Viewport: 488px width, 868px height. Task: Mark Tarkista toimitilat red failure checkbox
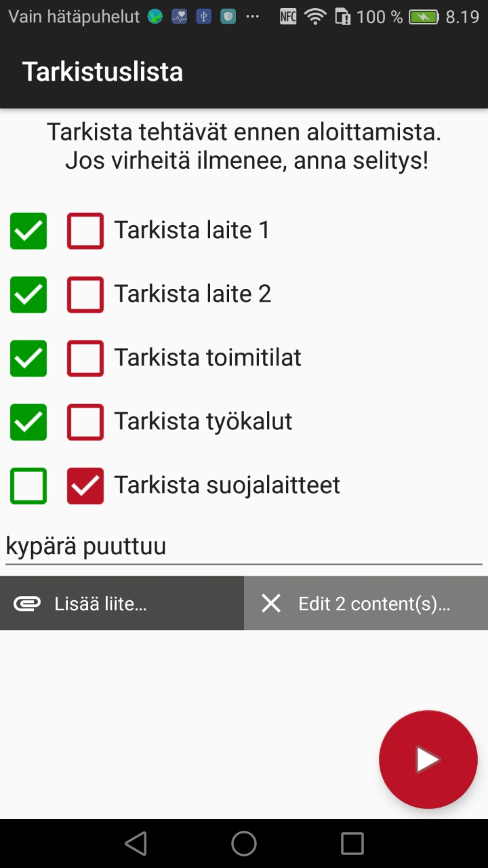click(x=85, y=359)
